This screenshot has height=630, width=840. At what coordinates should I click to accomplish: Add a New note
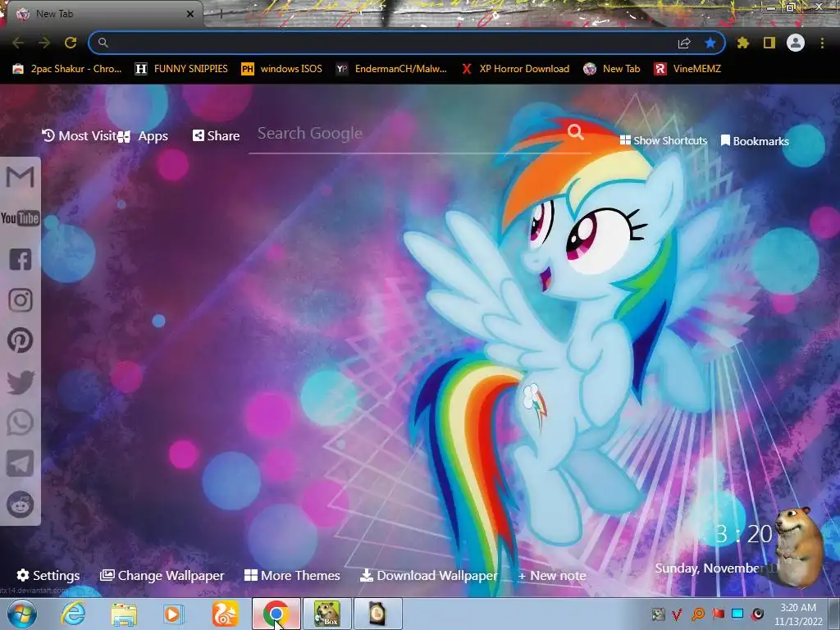pyautogui.click(x=552, y=575)
